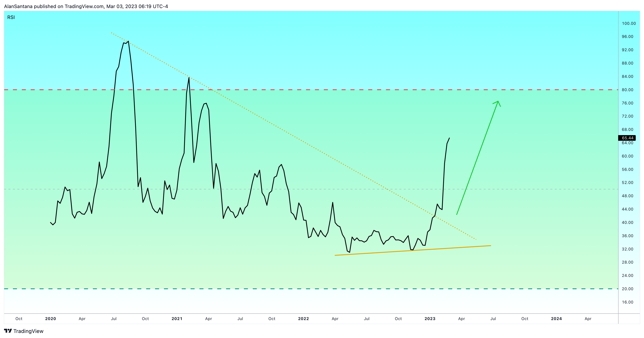Image resolution: width=644 pixels, height=338 pixels.
Task: Click the 20.00 oversold level label
Action: pyautogui.click(x=627, y=289)
